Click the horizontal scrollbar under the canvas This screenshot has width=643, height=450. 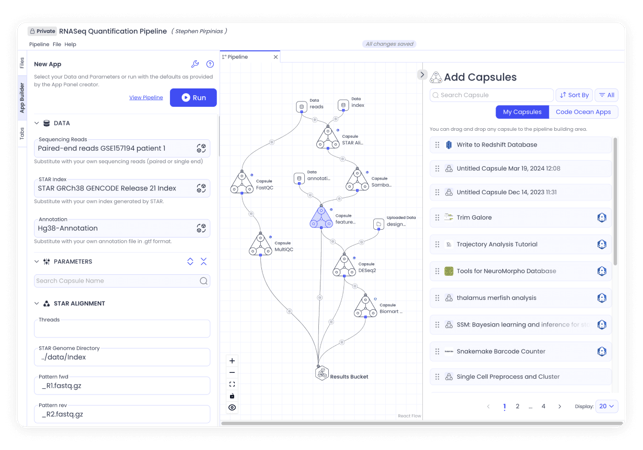click(422, 423)
